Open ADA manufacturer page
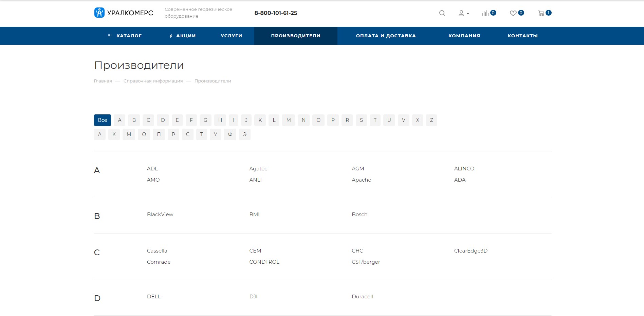Viewport: 644px width, 316px height. pos(460,180)
